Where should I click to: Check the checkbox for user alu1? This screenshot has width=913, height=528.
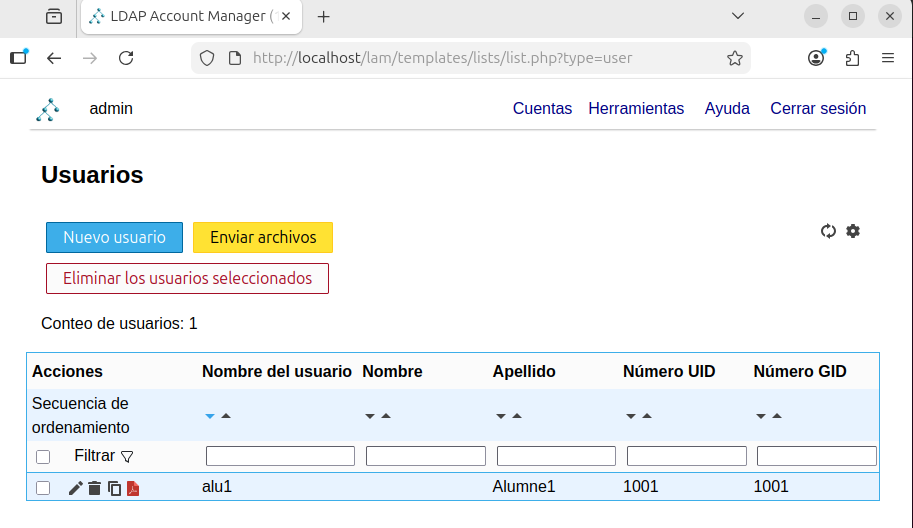(x=43, y=488)
